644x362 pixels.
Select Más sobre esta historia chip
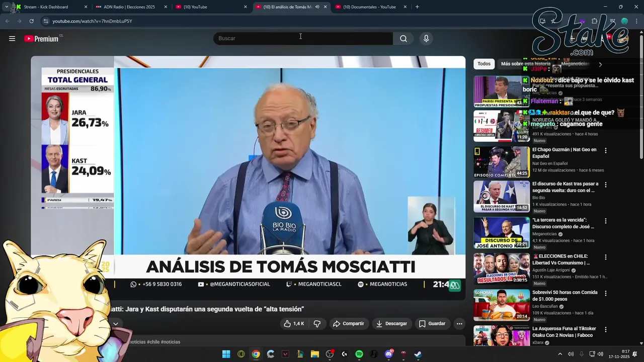point(526,64)
